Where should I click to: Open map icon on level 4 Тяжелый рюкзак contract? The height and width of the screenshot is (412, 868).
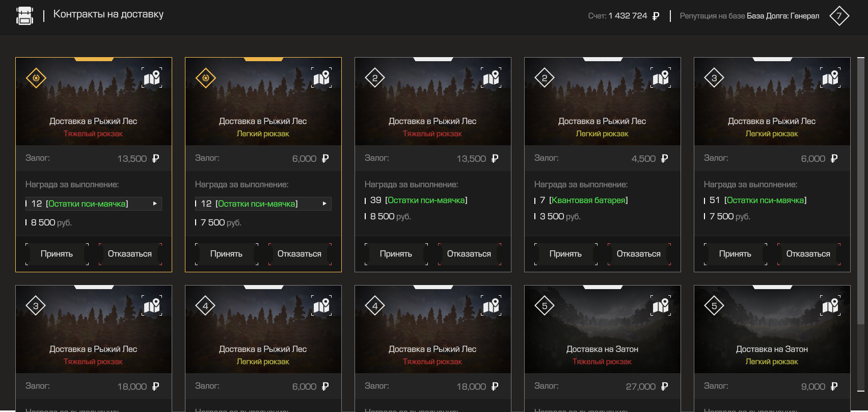pos(491,305)
